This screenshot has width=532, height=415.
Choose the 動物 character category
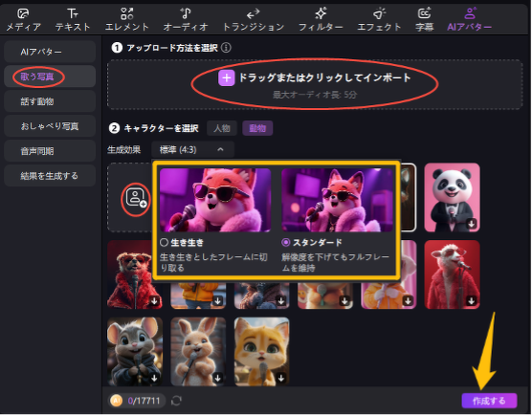(x=257, y=128)
